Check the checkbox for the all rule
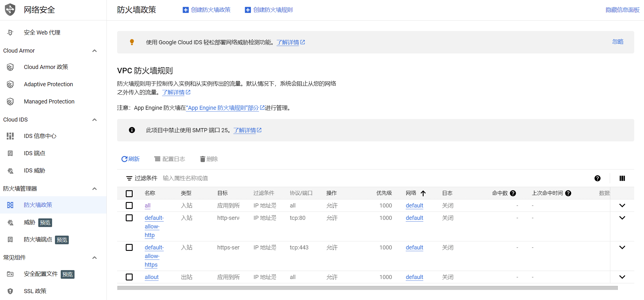 tap(129, 205)
